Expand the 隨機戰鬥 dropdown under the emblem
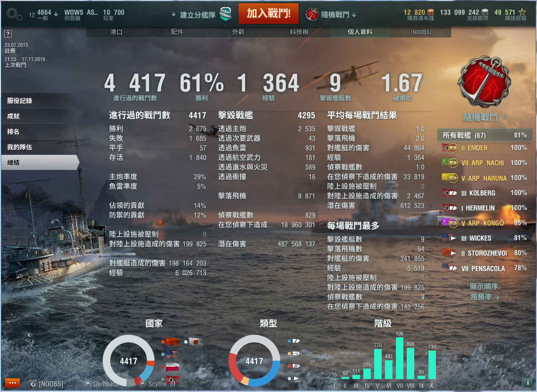This screenshot has height=392, width=537. [x=484, y=117]
